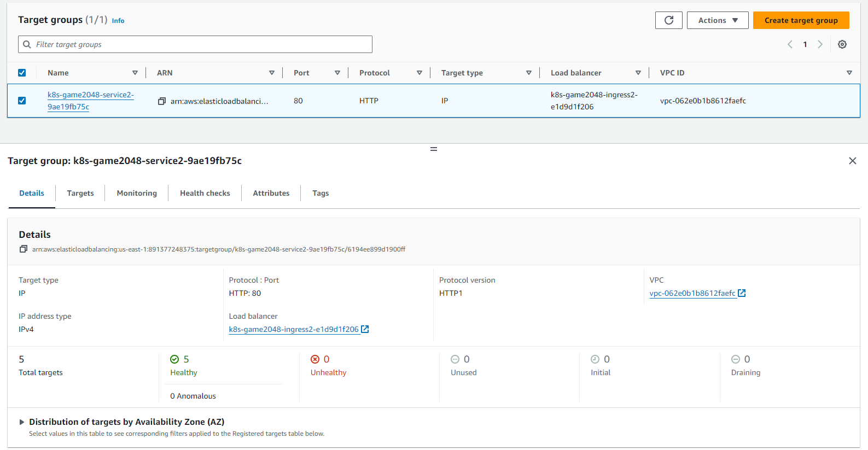Open k8s-game2048-service2-9ae19fb75c name link
Image resolution: width=868 pixels, height=450 pixels.
[x=91, y=101]
